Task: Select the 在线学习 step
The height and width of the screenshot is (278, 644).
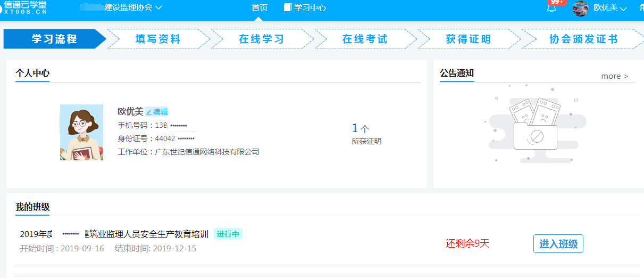Action: point(261,39)
